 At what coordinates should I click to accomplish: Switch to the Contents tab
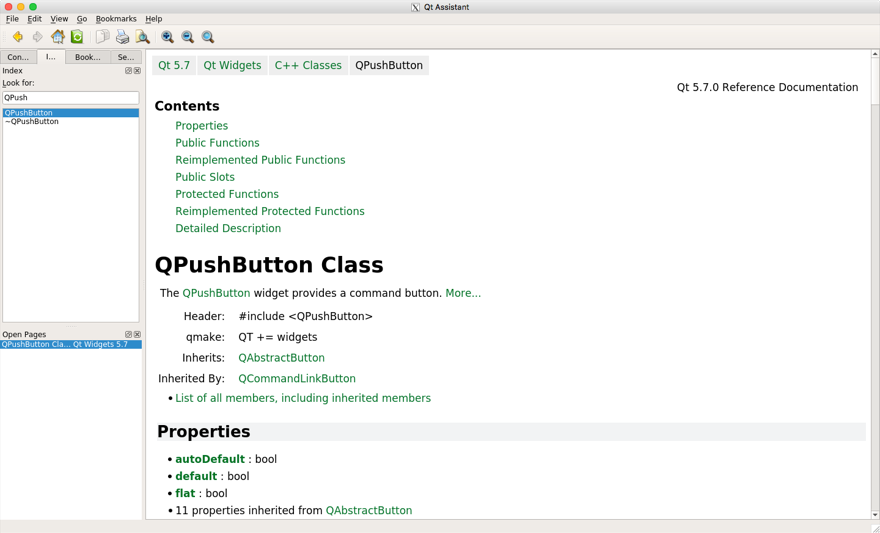pyautogui.click(x=18, y=57)
